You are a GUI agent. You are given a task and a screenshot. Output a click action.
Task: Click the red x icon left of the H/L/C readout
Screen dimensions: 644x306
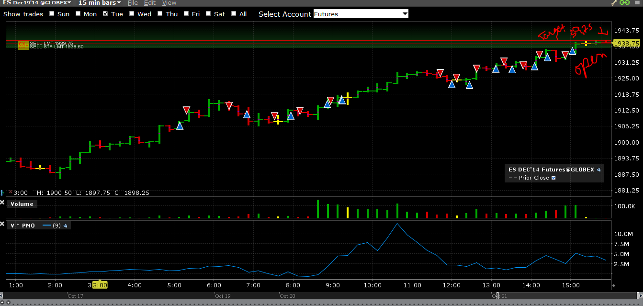click(10, 192)
